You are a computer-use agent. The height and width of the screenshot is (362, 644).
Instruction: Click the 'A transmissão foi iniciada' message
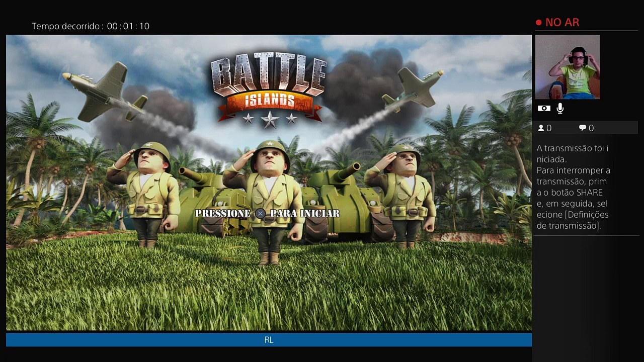pyautogui.click(x=573, y=153)
